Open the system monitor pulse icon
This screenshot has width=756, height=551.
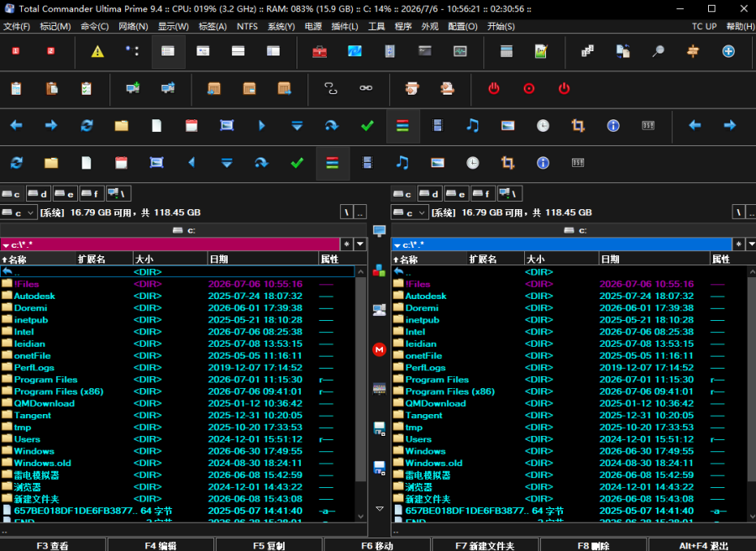(x=460, y=51)
